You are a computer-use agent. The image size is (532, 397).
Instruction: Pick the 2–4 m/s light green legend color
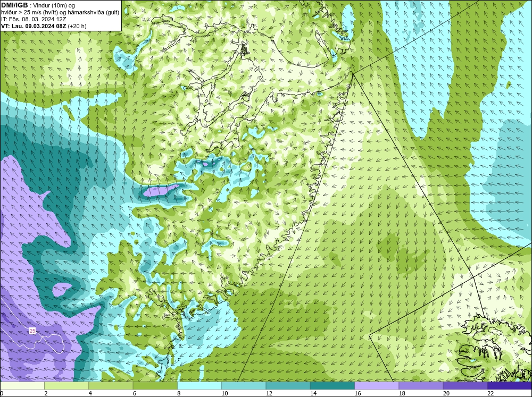pyautogui.click(x=66, y=385)
